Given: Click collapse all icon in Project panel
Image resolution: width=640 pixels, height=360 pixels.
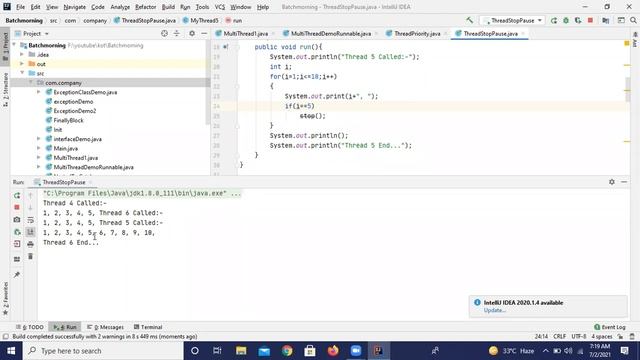Looking at the screenshot, I should pos(176,33).
